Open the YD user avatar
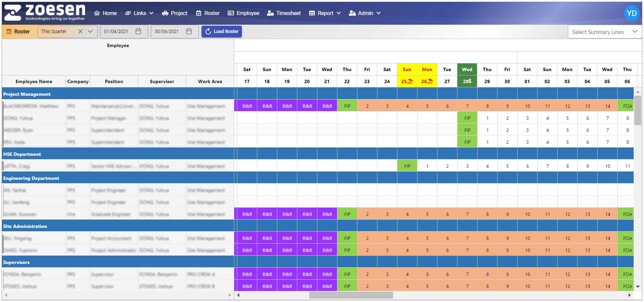Image resolution: width=644 pixels, height=302 pixels. [x=631, y=13]
